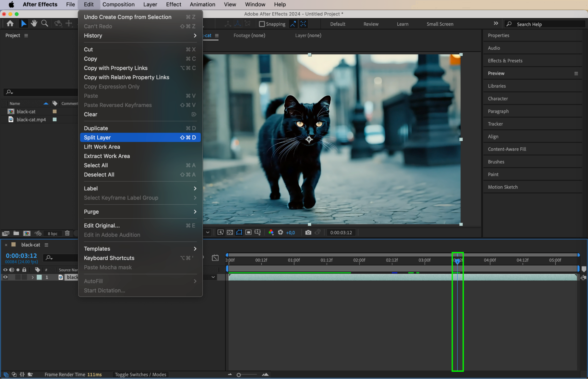Open the Composition menu
Viewport: 588px width, 379px height.
click(x=118, y=4)
